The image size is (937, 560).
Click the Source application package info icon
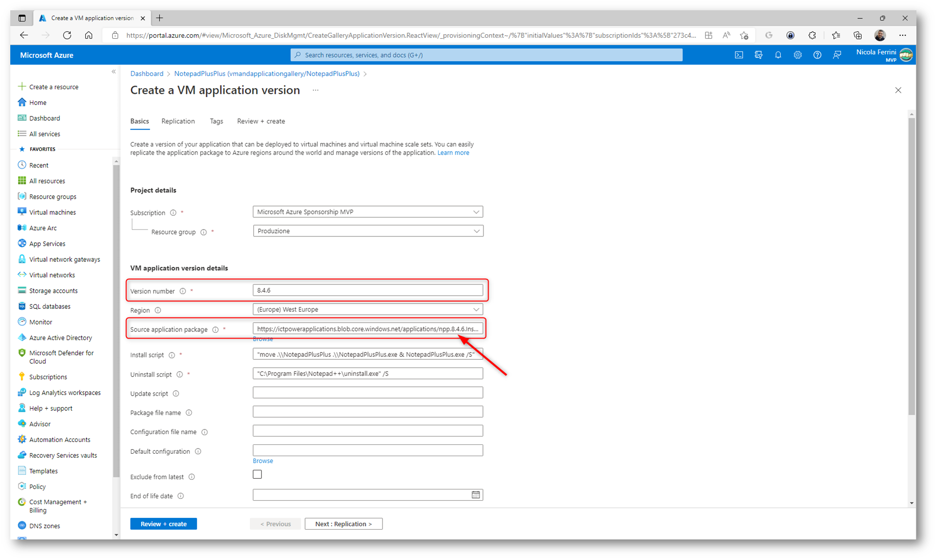point(215,330)
